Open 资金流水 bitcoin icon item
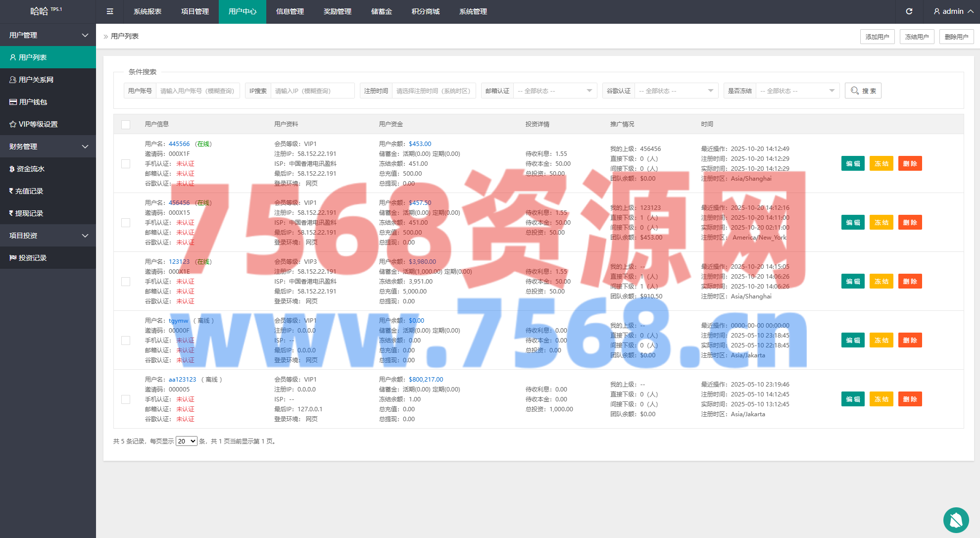980x538 pixels. click(30, 169)
